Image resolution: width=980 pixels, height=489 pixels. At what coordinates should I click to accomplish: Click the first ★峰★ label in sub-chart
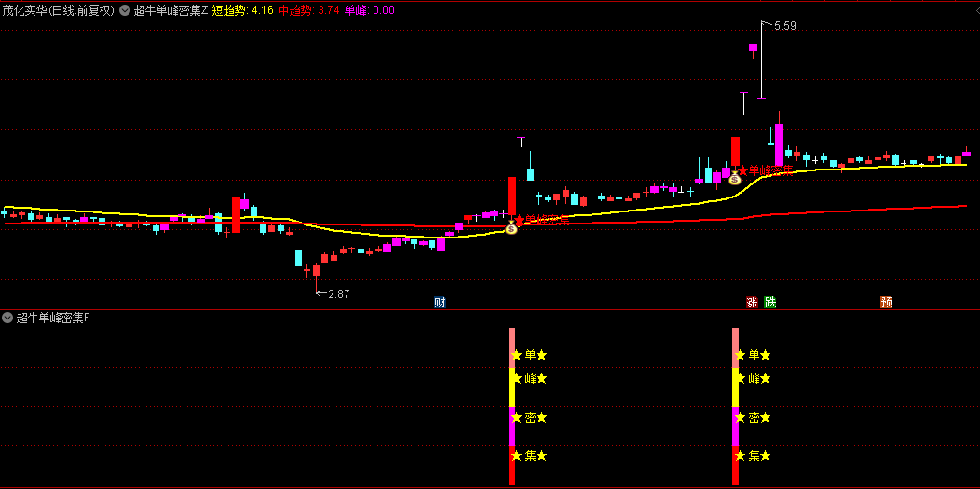point(529,378)
